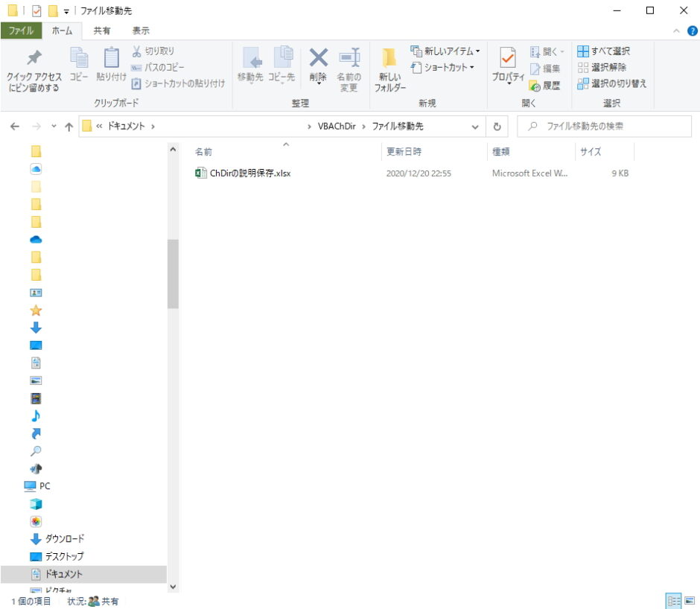The height and width of the screenshot is (609, 700).
Task: Click the refresh button beside address bar
Action: tap(497, 127)
